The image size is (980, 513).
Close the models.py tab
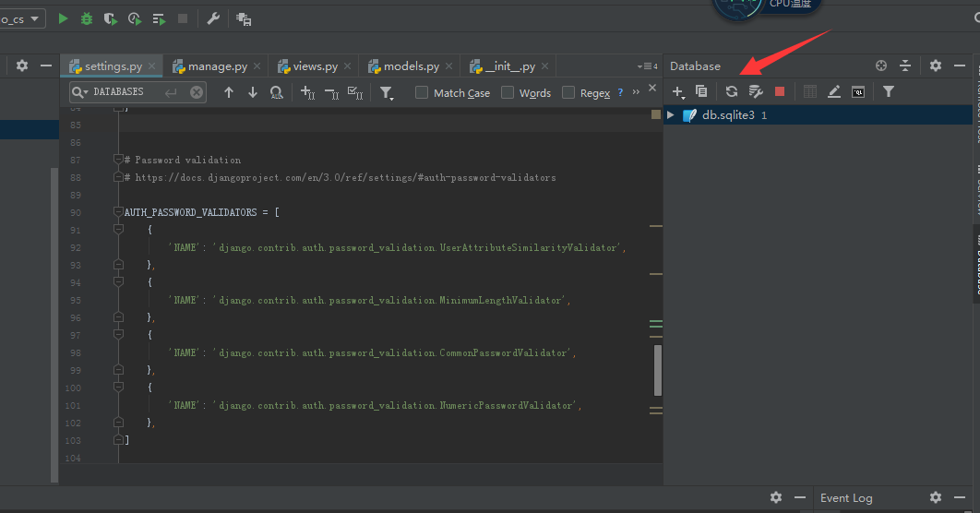coord(448,66)
